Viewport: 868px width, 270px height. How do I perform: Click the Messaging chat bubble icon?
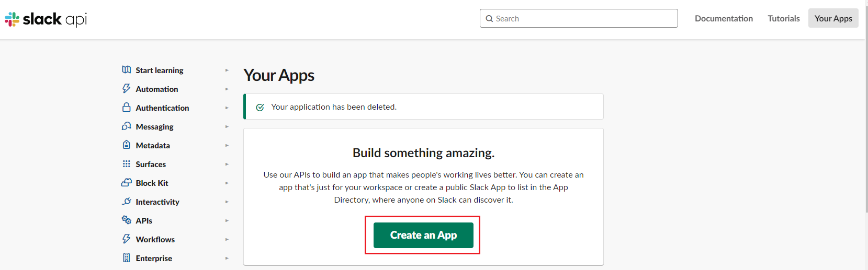tap(126, 126)
